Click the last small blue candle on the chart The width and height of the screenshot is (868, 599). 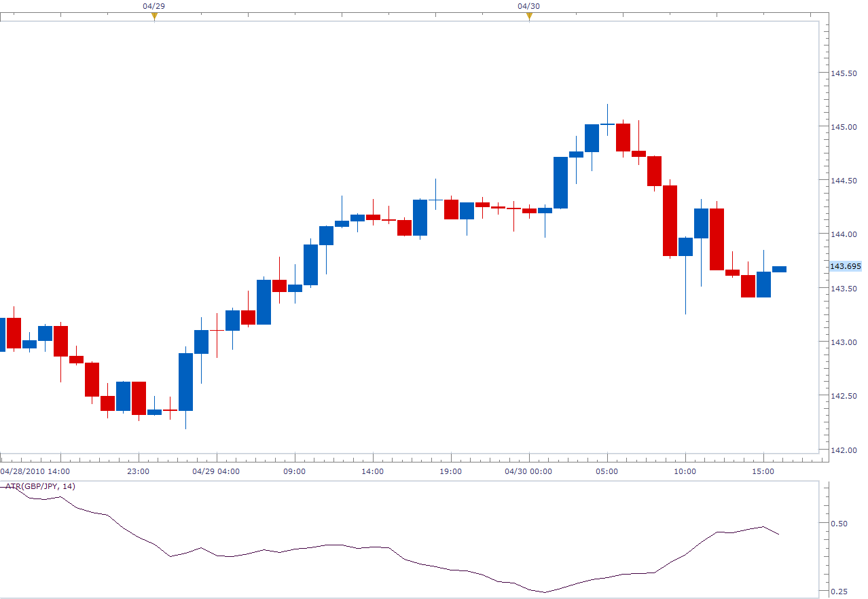pos(781,269)
